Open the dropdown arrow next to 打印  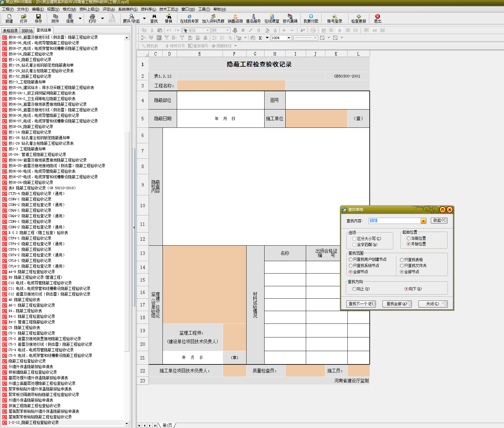pyautogui.click(x=102, y=19)
